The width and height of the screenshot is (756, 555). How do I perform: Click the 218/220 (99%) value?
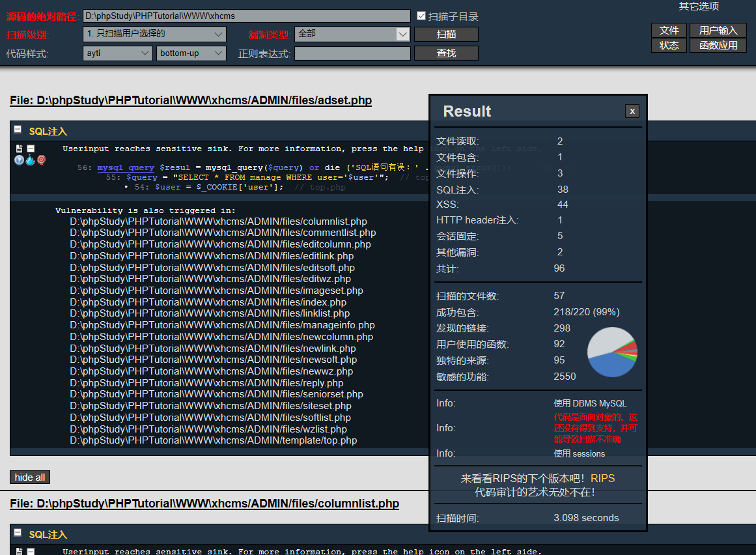[587, 312]
